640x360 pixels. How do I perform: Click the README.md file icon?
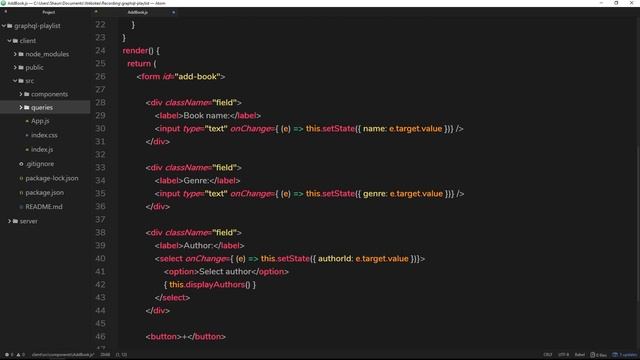pos(21,207)
